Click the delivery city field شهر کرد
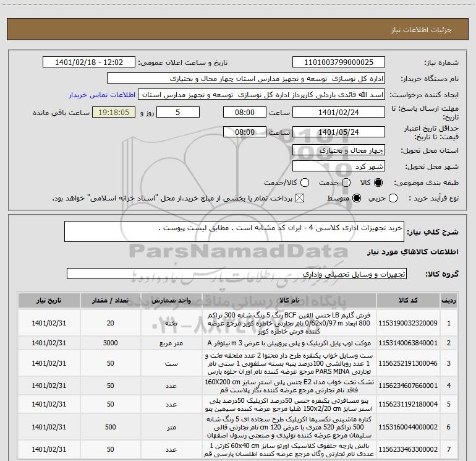Screen dimensions: 476x461 (x=339, y=166)
